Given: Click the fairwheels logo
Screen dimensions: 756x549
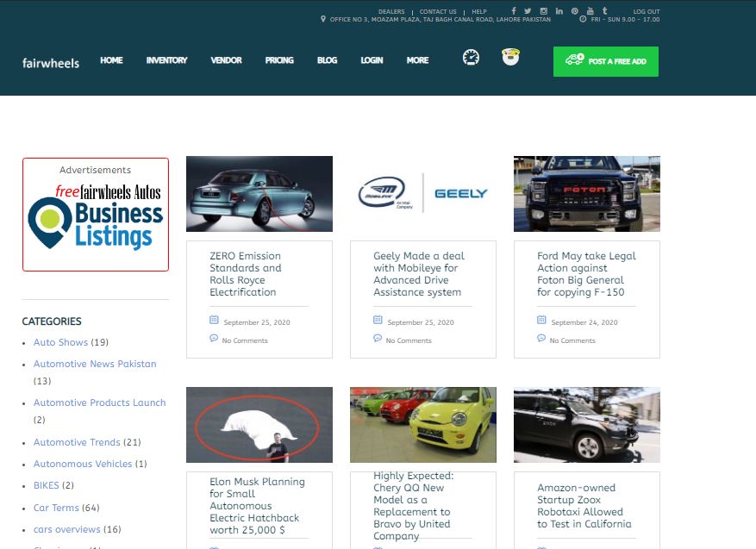Looking at the screenshot, I should tap(51, 63).
